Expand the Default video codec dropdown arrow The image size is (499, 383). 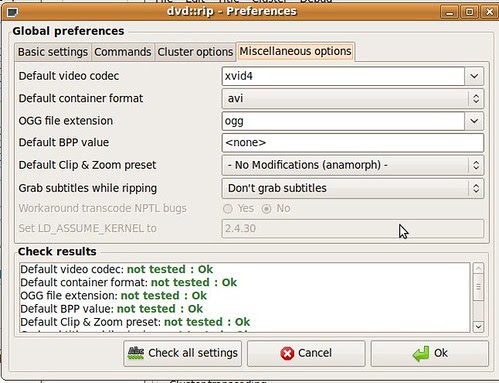[474, 76]
